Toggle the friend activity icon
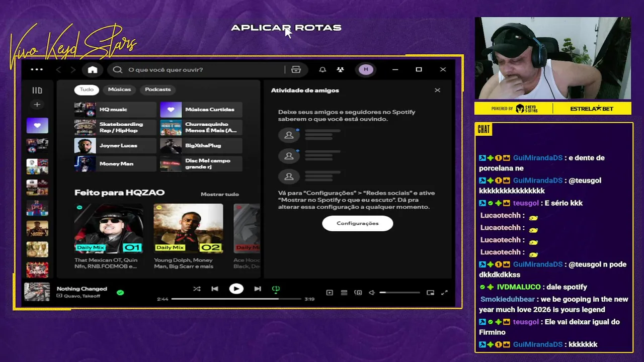 tap(341, 70)
